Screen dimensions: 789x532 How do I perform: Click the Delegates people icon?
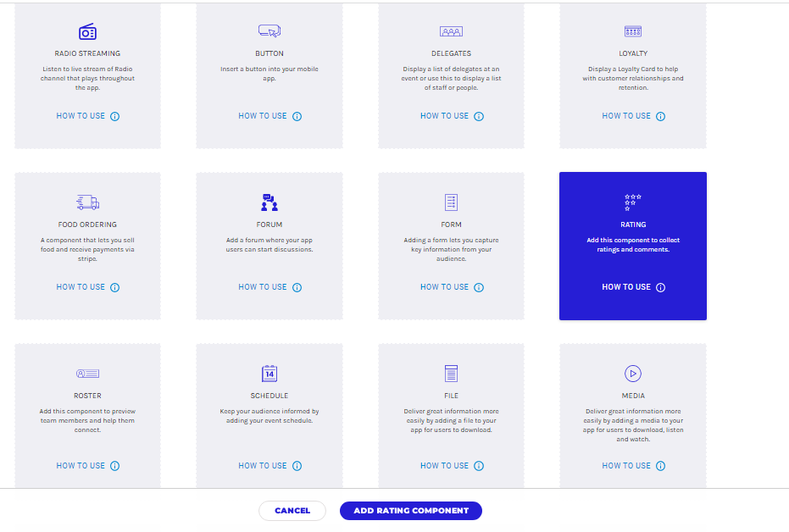pyautogui.click(x=451, y=32)
